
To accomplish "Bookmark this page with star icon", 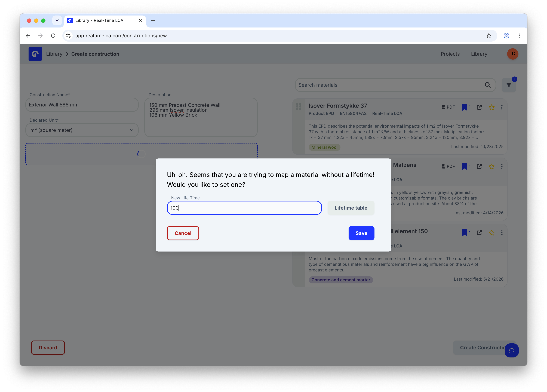I will click(489, 35).
